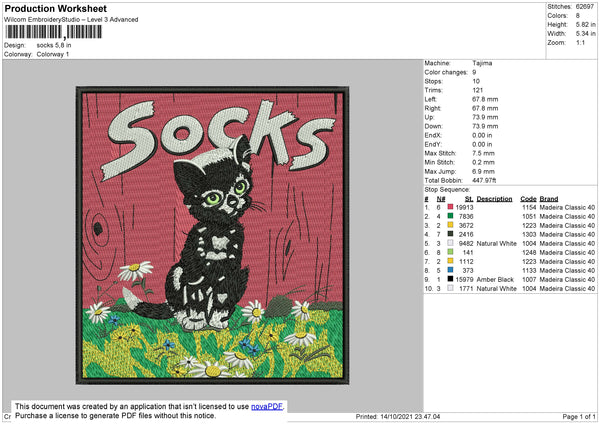This screenshot has width=600, height=424.
Task: Click the St. column header
Action: coord(468,198)
